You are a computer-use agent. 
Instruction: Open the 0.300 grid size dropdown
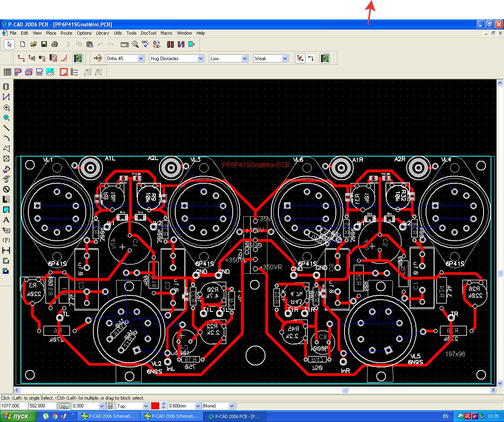click(x=102, y=406)
